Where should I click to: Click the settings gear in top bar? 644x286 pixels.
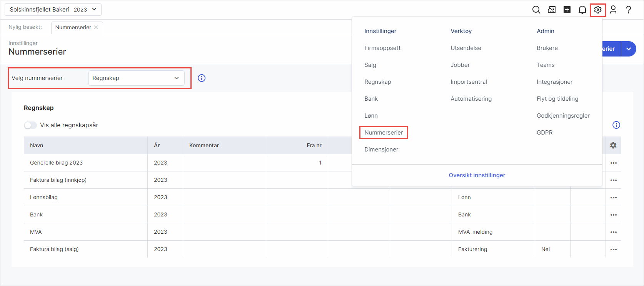pyautogui.click(x=598, y=10)
